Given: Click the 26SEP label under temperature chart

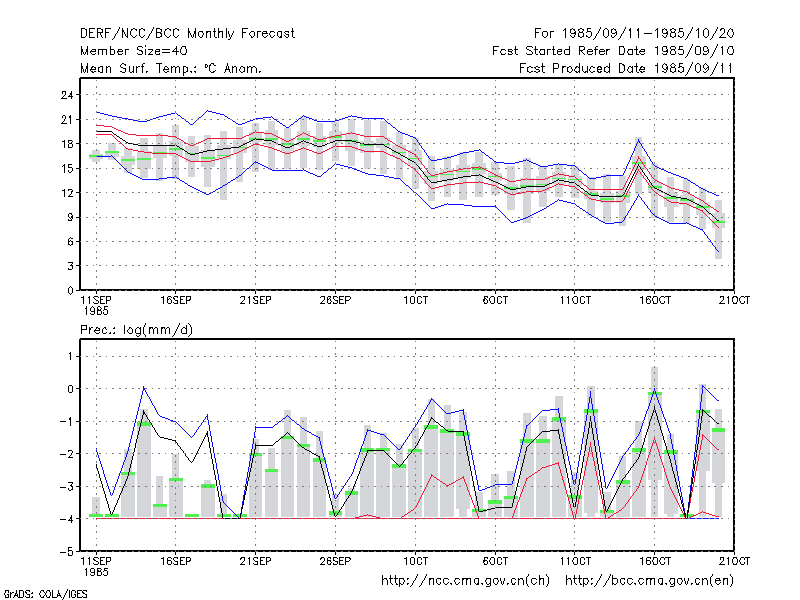Looking at the screenshot, I should 335,300.
